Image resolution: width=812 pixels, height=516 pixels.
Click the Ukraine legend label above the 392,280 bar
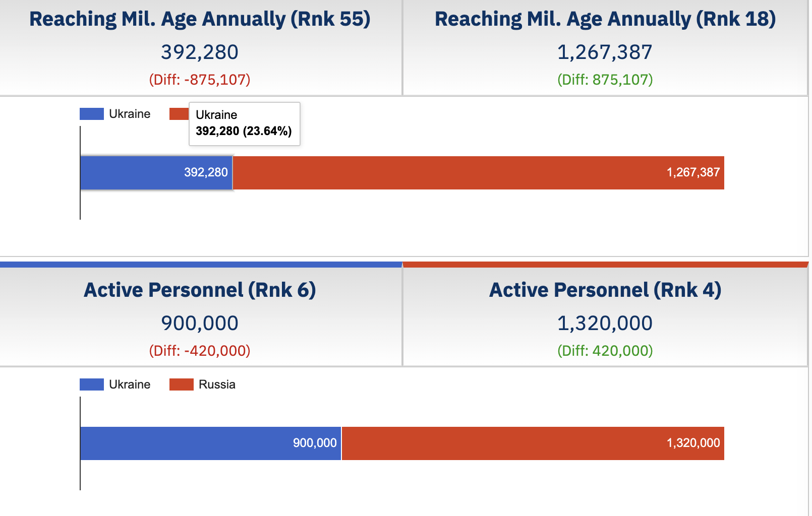[130, 114]
